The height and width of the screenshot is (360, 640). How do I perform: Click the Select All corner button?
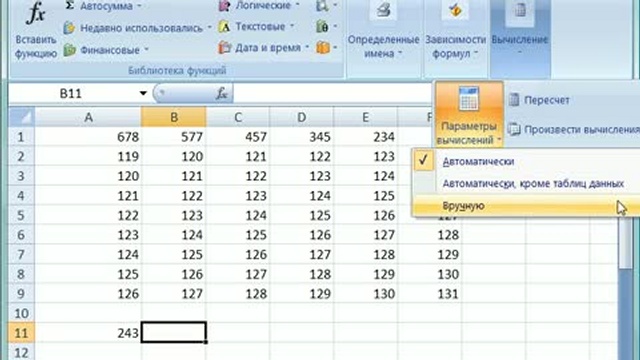click(x=22, y=117)
